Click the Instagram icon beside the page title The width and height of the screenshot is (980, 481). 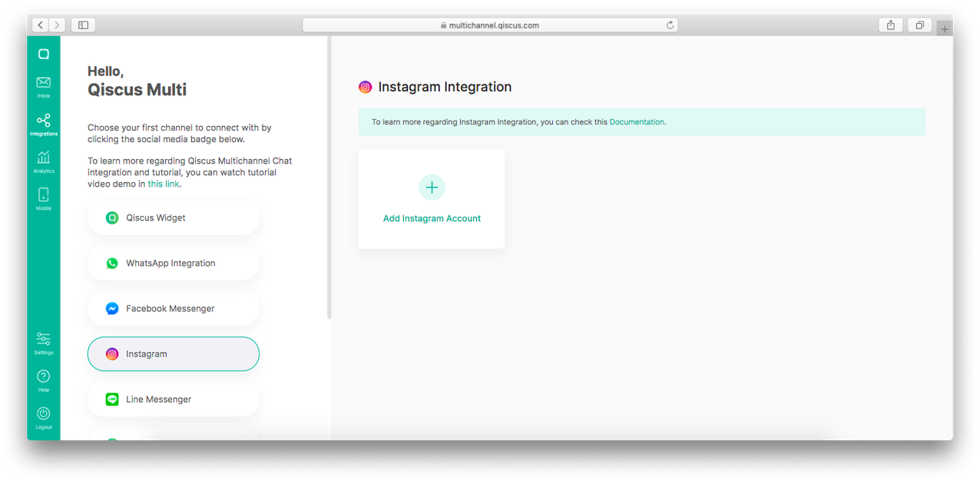[365, 87]
